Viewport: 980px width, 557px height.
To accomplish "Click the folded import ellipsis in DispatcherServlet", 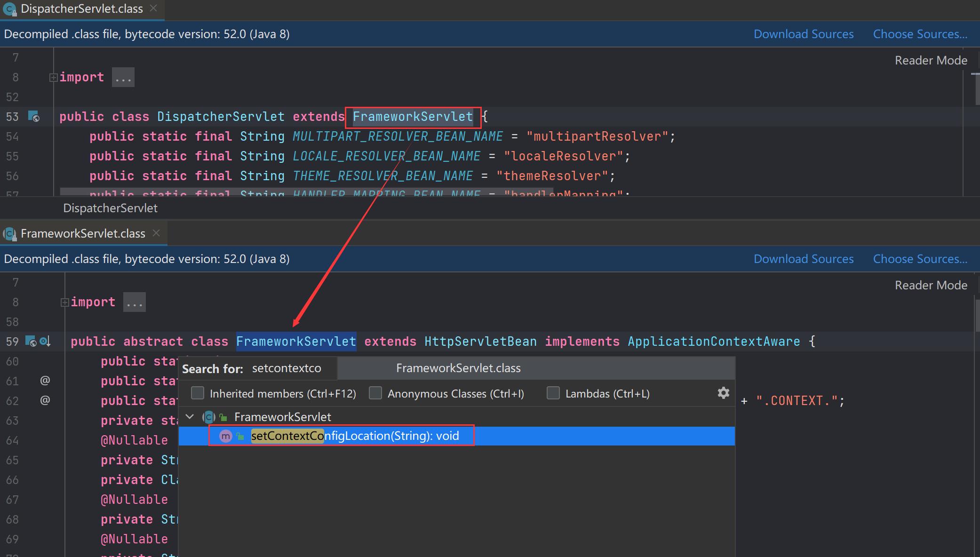I will tap(123, 77).
